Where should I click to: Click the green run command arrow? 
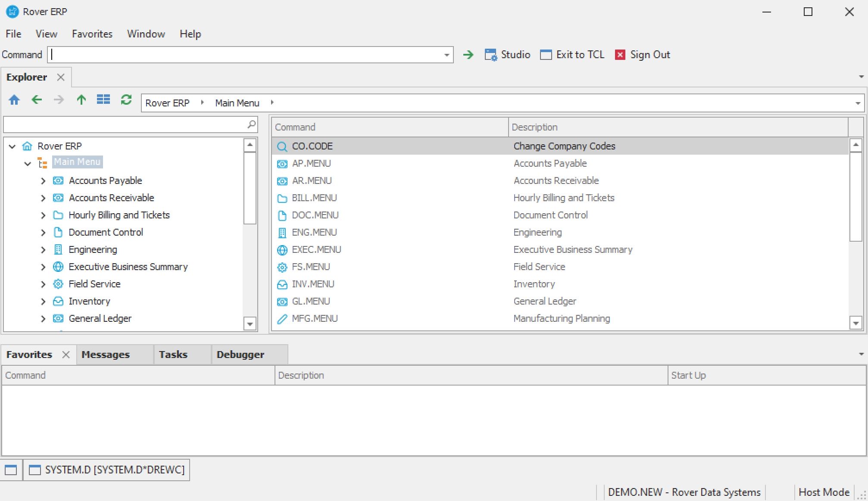click(x=468, y=55)
